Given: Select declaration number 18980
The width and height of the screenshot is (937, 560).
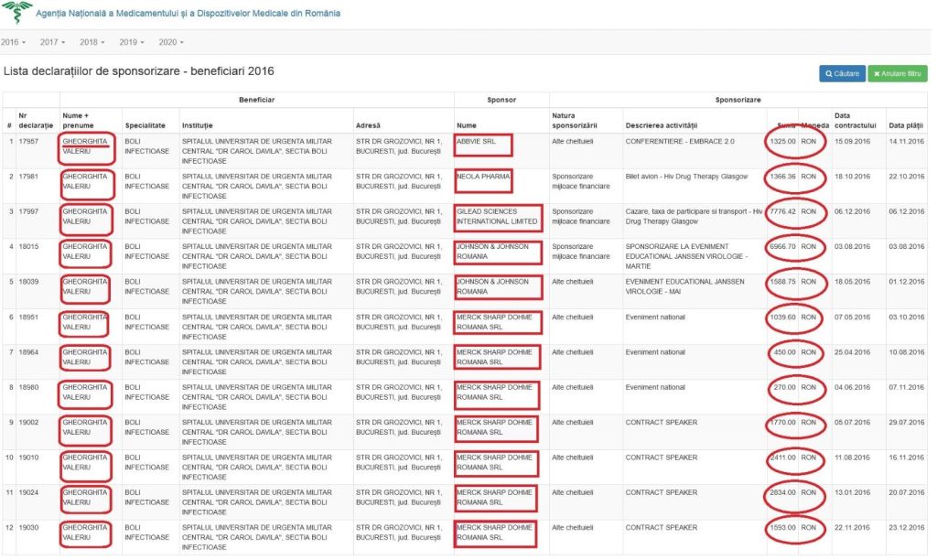Looking at the screenshot, I should tap(28, 387).
